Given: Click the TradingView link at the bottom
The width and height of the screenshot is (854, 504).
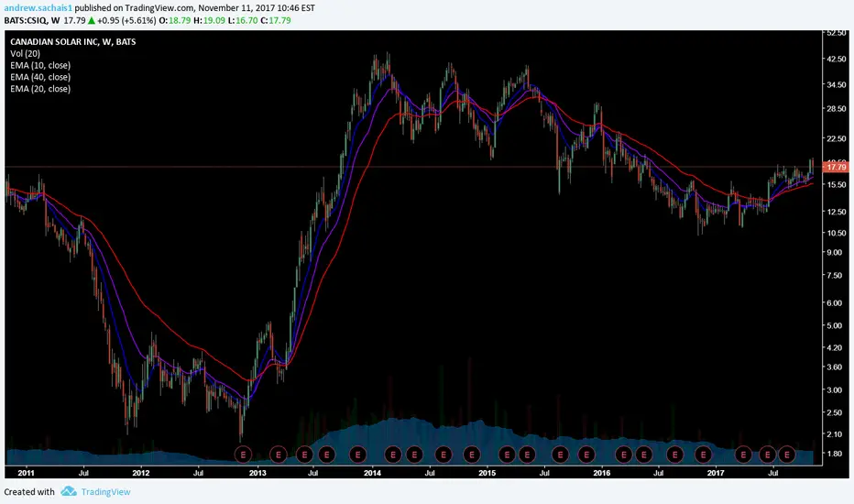Looking at the screenshot, I should coord(105,492).
